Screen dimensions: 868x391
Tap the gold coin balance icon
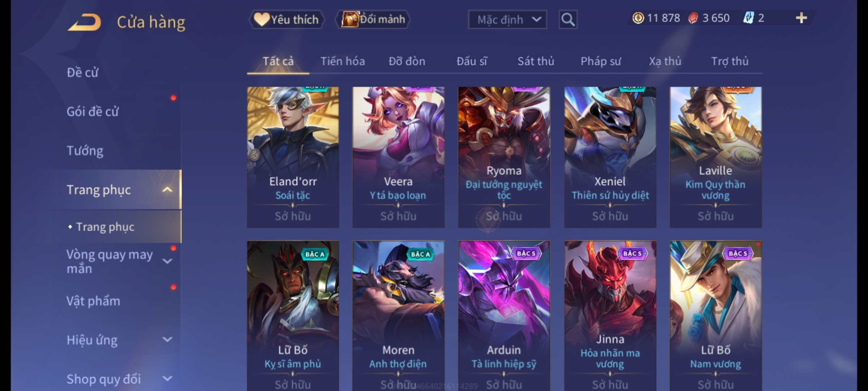[x=638, y=18]
